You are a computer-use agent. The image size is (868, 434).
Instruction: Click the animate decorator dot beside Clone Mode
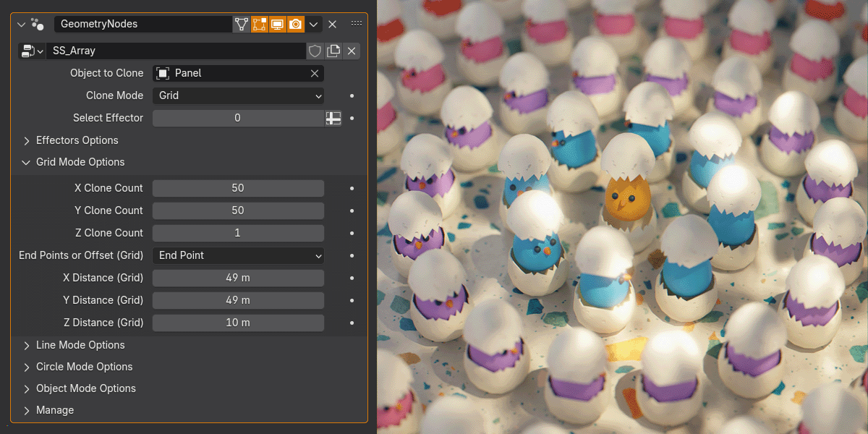point(352,95)
